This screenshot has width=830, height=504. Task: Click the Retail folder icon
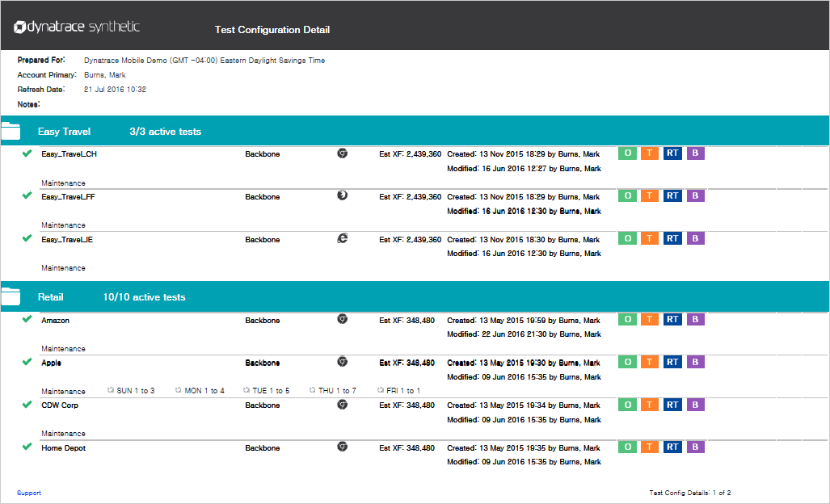coord(11,296)
